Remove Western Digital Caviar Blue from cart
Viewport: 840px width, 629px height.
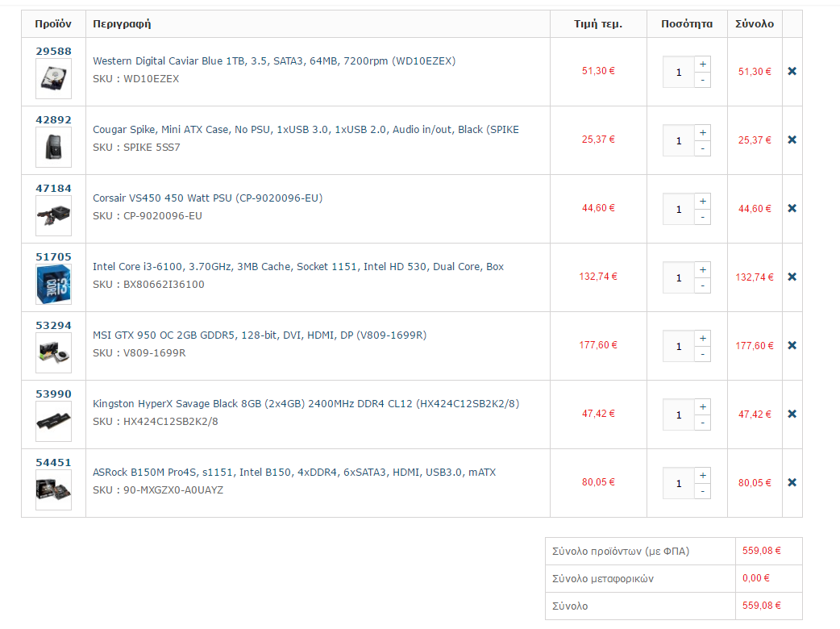(x=792, y=71)
